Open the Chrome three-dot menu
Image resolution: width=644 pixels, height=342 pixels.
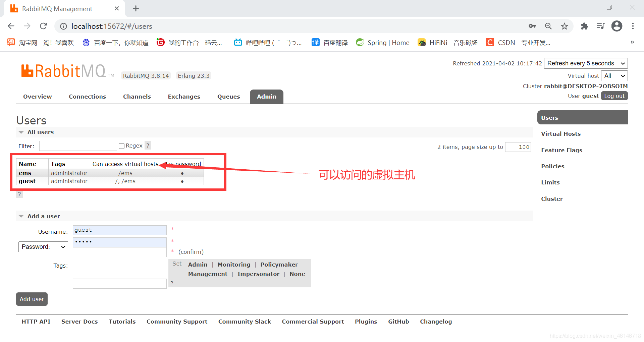633,26
